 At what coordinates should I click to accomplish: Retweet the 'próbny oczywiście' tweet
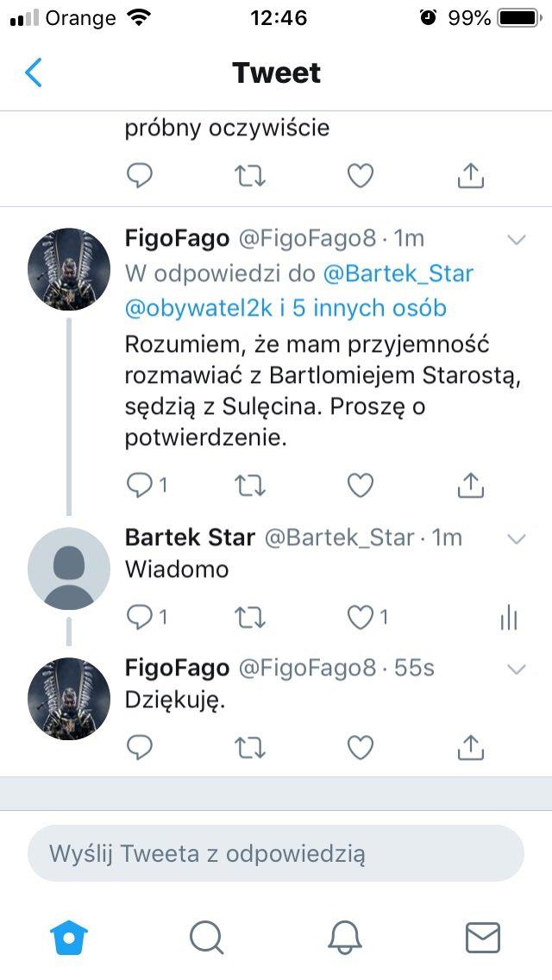tap(250, 176)
